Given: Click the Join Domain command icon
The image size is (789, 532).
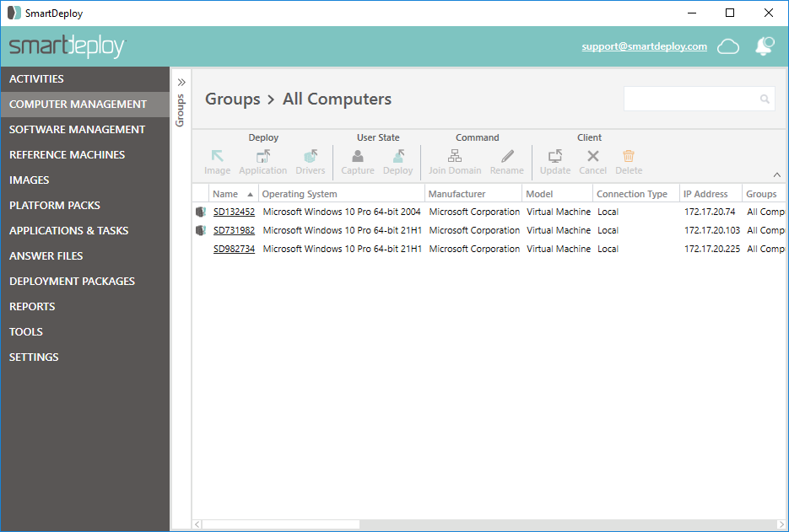Looking at the screenshot, I should click(x=455, y=156).
